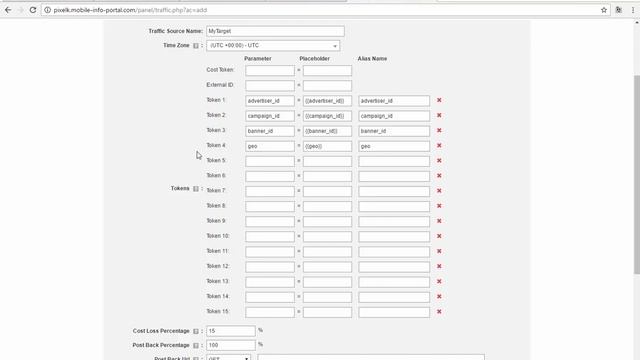The width and height of the screenshot is (640, 360).
Task: Reload the page with refresh icon
Action: point(33,10)
